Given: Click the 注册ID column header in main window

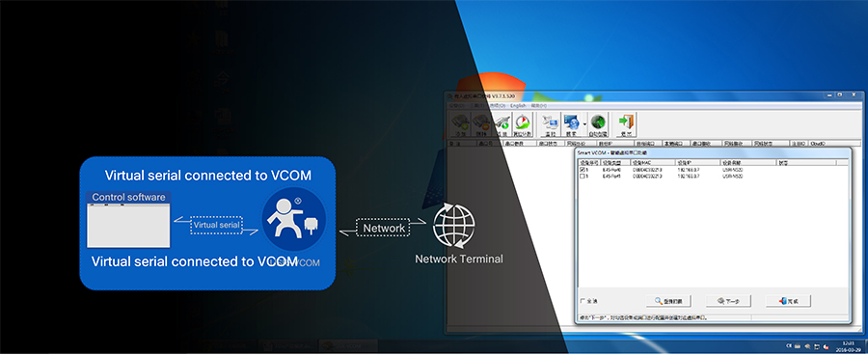Looking at the screenshot, I should coord(798,144).
